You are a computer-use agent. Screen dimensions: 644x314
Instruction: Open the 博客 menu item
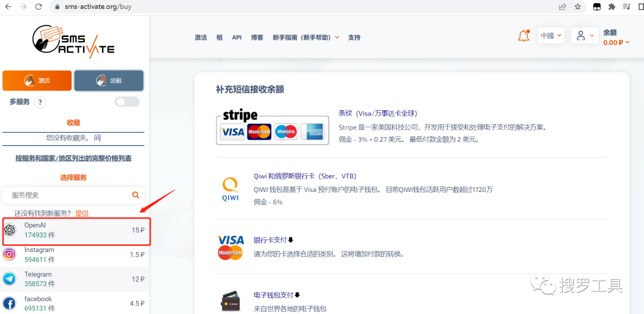257,38
